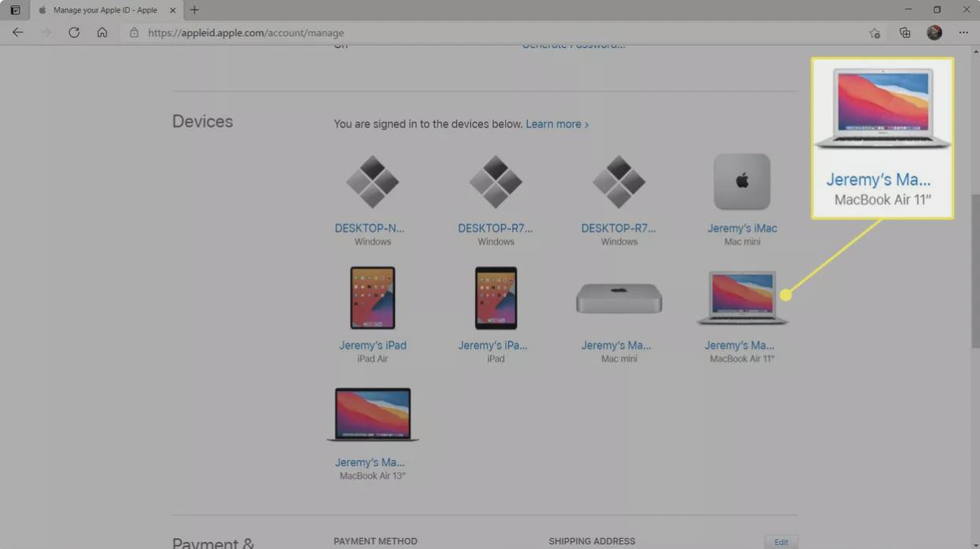Open the MacBook Air 11" device in grid

click(x=741, y=299)
